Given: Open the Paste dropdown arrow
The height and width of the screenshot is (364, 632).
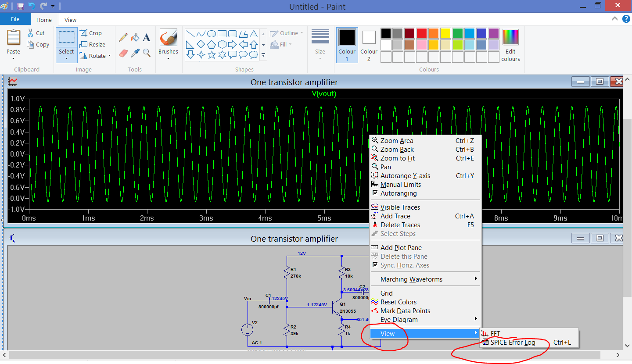Looking at the screenshot, I should pos(13,58).
